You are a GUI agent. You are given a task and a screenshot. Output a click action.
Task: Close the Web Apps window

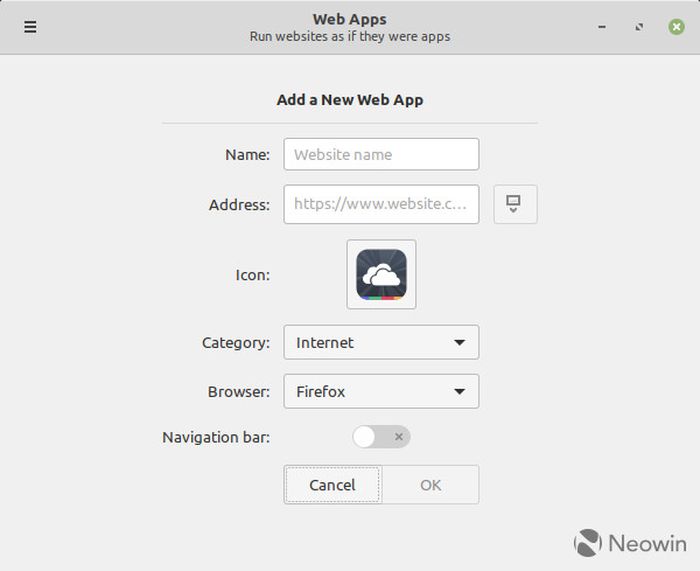click(x=676, y=27)
